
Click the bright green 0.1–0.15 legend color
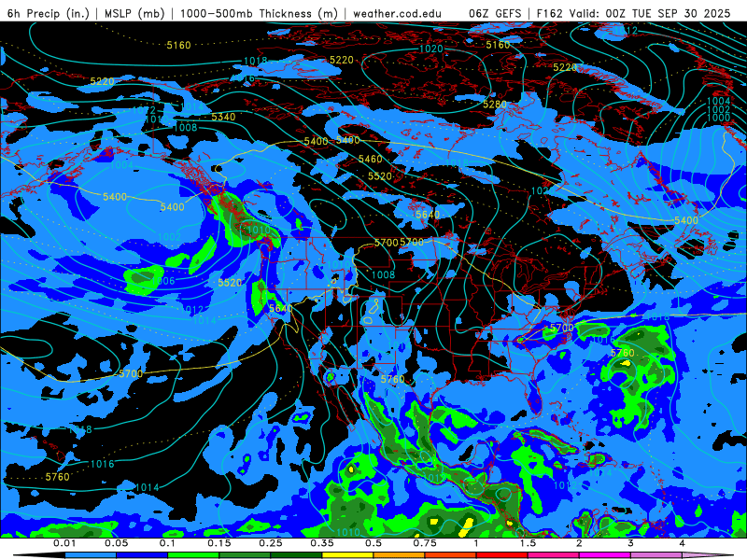click(193, 555)
